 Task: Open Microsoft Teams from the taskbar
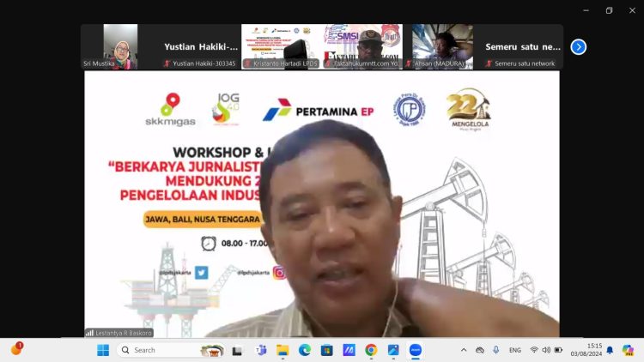click(260, 350)
